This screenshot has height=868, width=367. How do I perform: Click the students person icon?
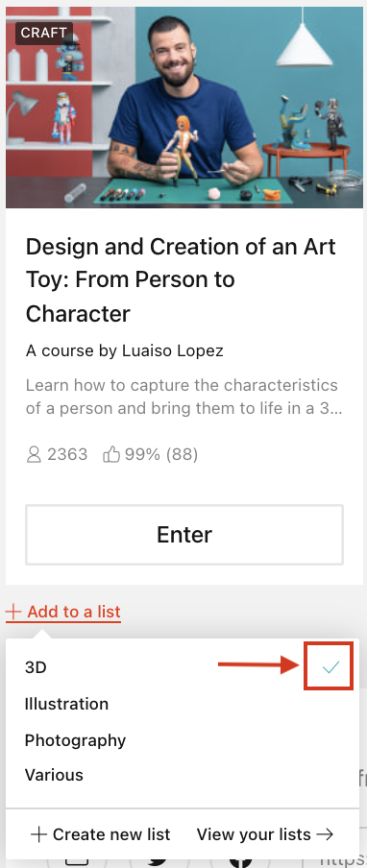pos(34,455)
